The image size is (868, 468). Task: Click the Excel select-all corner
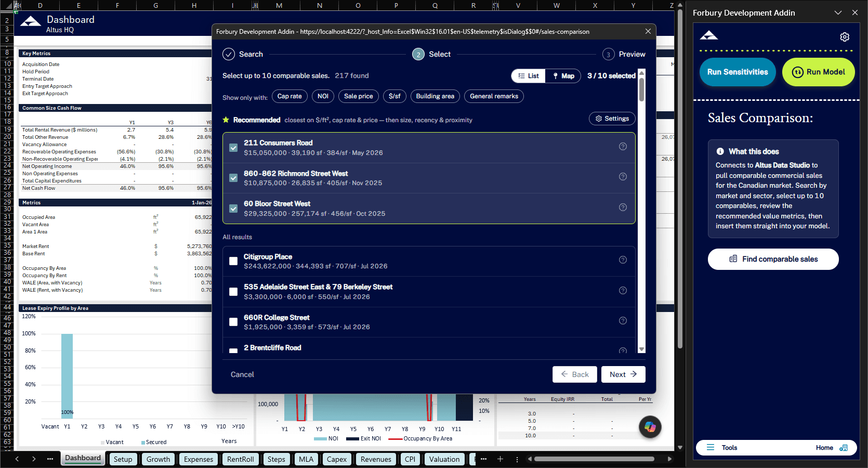pos(9,5)
